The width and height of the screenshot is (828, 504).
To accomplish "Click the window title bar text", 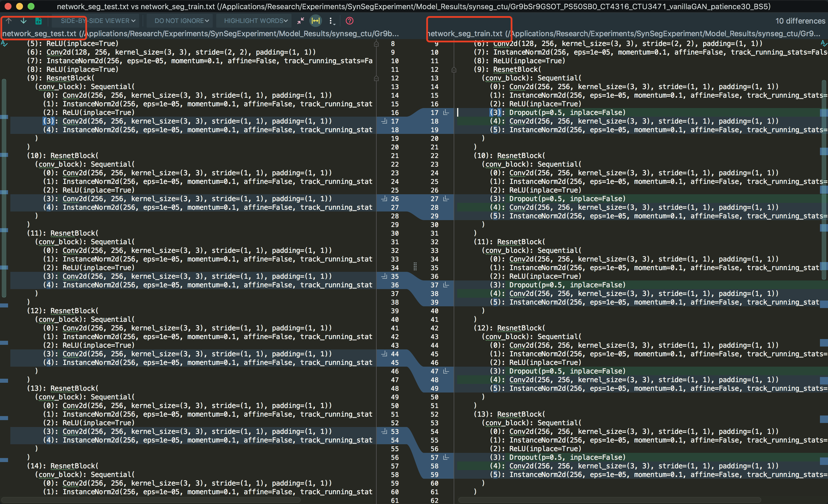I will pos(414,6).
